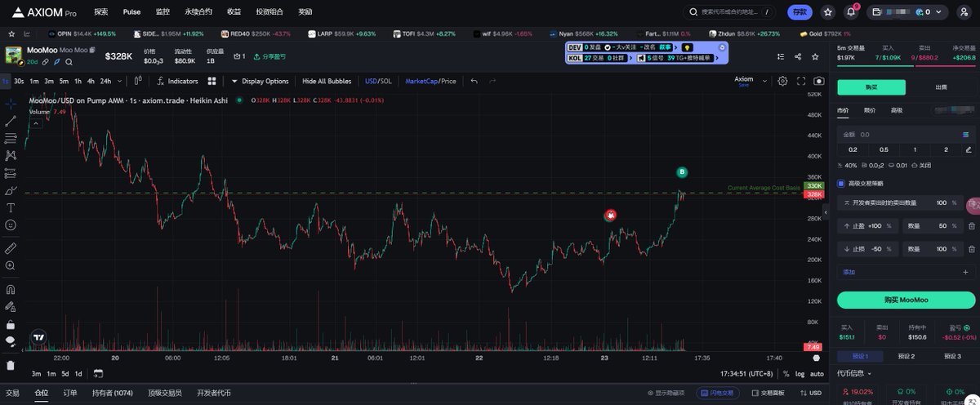
Task: Open the Fibonacci retracement tools
Action: click(x=11, y=138)
